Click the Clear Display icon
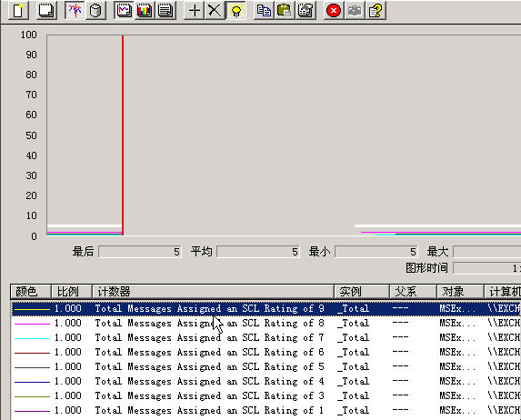Image resolution: width=521 pixels, height=420 pixels. pyautogui.click(x=46, y=10)
